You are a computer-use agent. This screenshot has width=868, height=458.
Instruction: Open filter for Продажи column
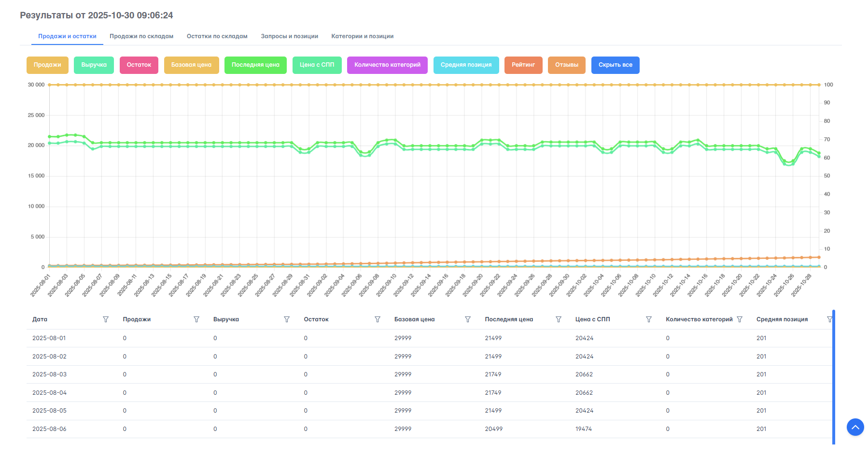[196, 319]
